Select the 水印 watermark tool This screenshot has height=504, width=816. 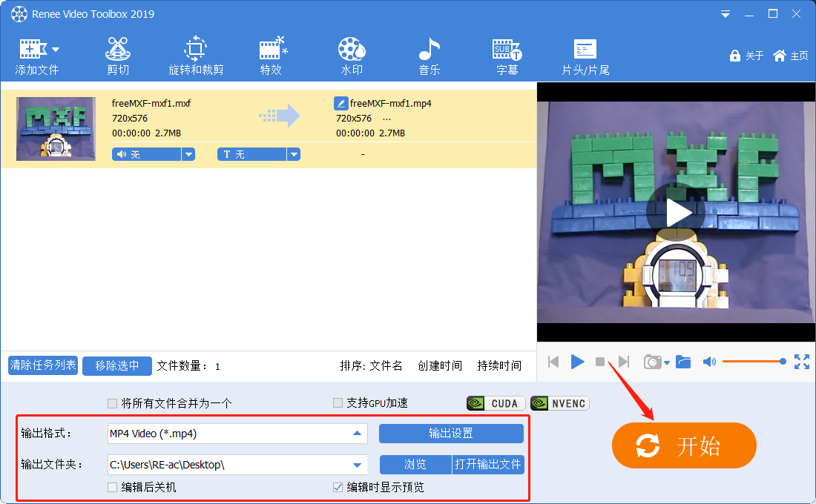coord(351,53)
